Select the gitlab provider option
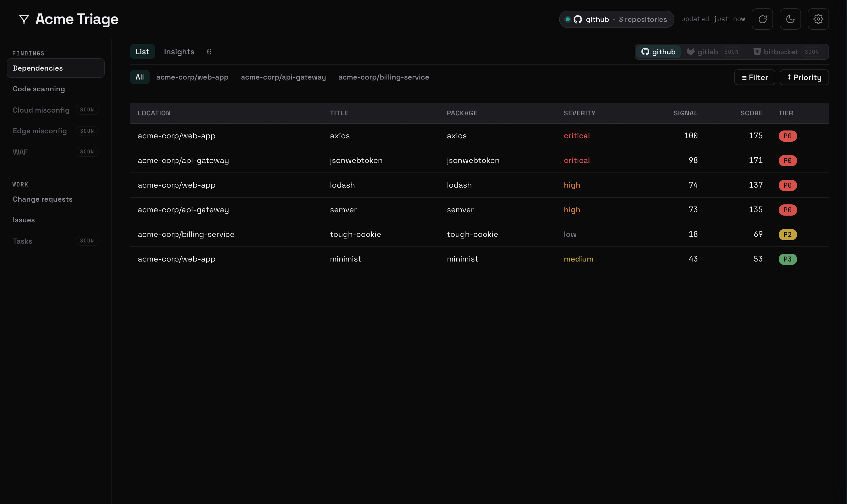 point(714,52)
